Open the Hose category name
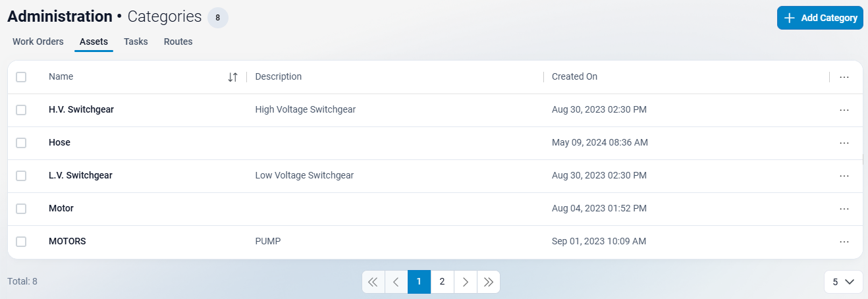Image resolution: width=868 pixels, height=299 pixels. pos(59,142)
